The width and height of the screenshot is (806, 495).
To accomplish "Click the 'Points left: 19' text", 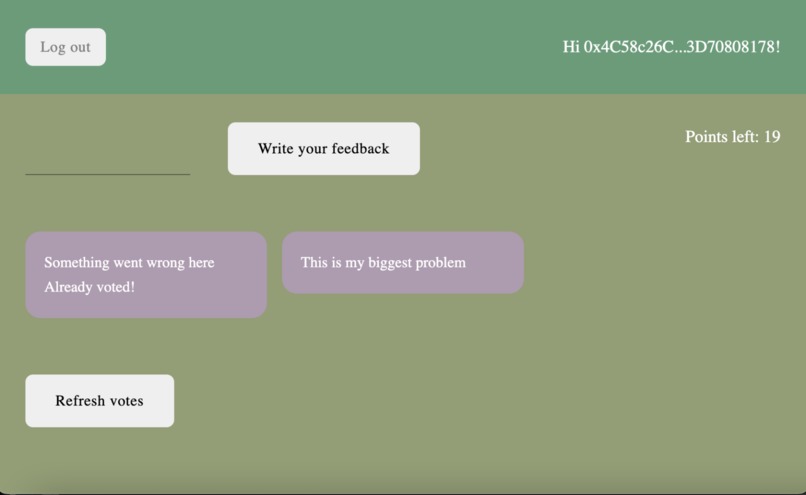I will point(732,137).
